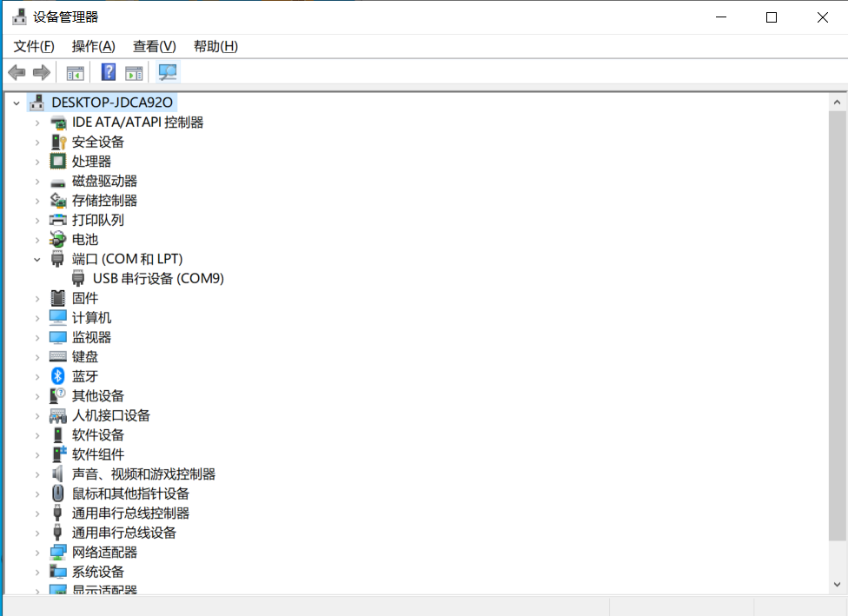The height and width of the screenshot is (616, 848).
Task: Click the 端口 (COM 和 LPT) plug icon
Action: (x=57, y=259)
